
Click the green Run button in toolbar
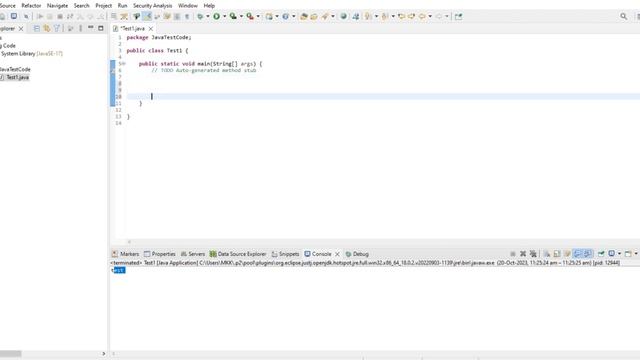[216, 16]
